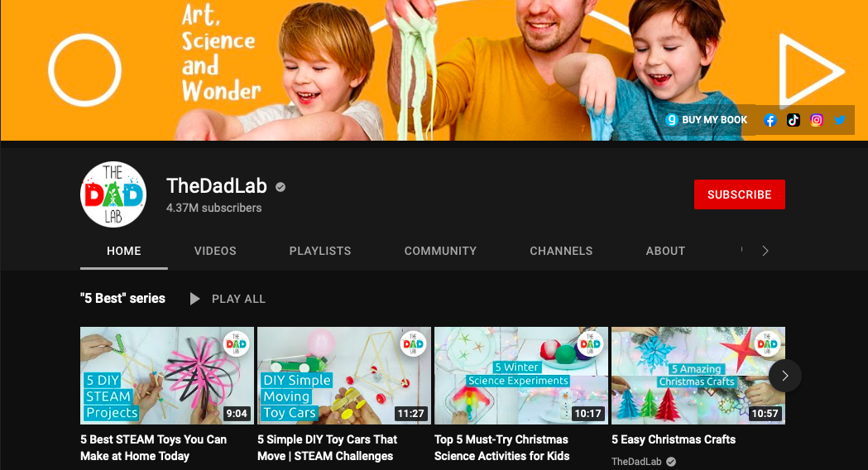
Task: Switch to the HOME tab
Action: (x=124, y=251)
